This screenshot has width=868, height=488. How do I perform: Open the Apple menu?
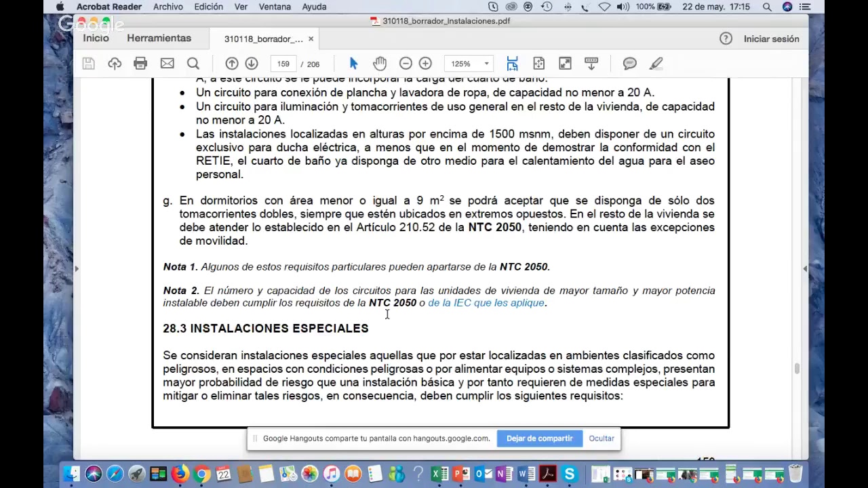[x=60, y=7]
